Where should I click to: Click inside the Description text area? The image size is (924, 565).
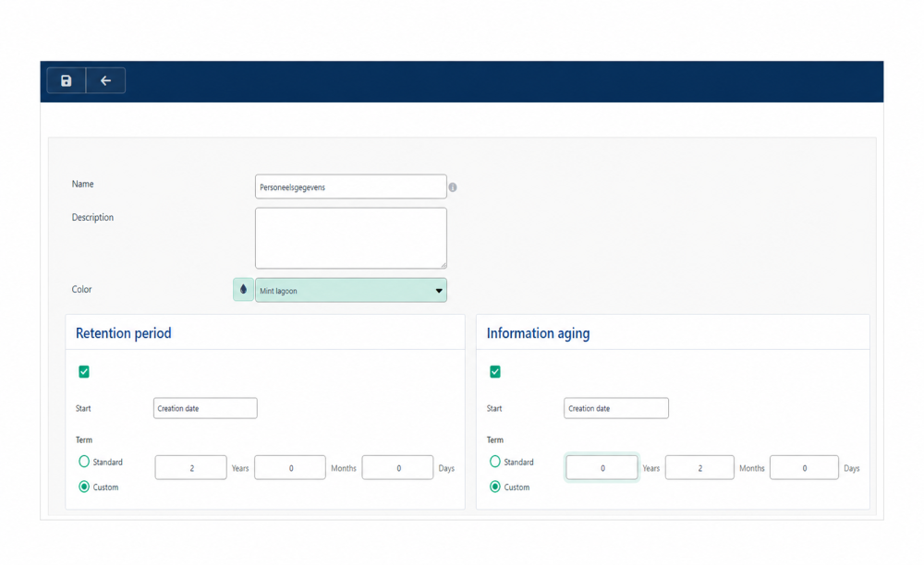(x=350, y=238)
